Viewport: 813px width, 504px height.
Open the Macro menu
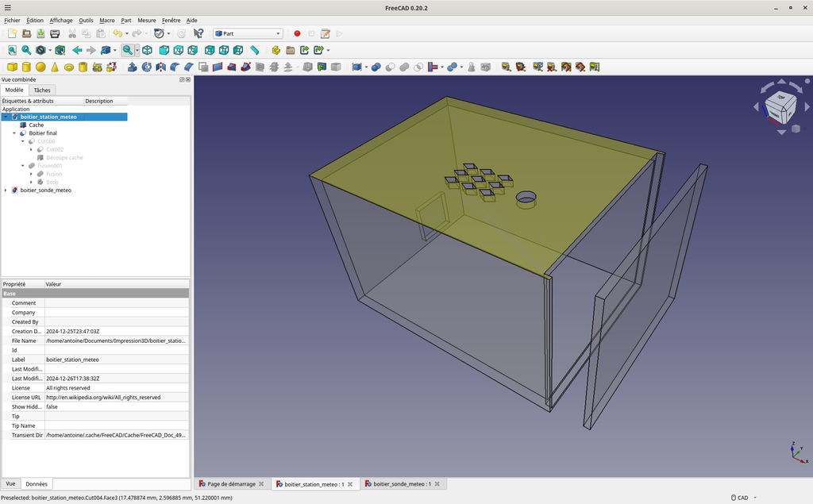click(x=106, y=20)
